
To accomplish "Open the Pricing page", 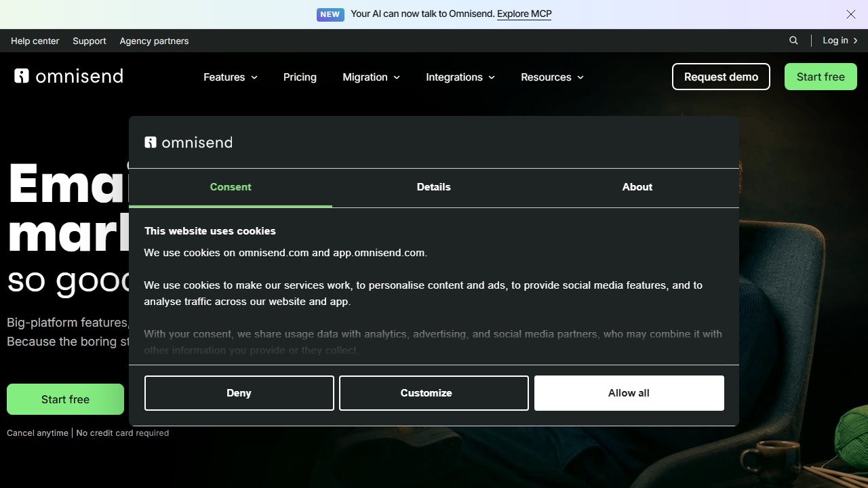I will (x=300, y=77).
